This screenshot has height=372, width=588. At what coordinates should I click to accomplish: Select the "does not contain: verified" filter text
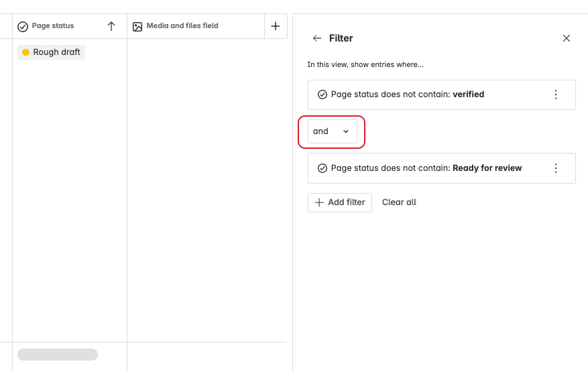point(408,95)
